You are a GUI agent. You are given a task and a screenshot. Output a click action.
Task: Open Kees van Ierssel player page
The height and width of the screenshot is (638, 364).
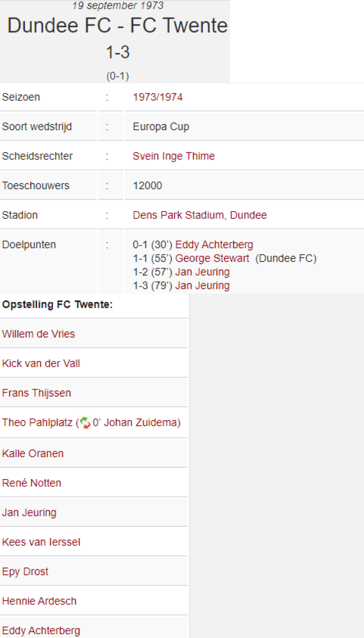pos(41,542)
